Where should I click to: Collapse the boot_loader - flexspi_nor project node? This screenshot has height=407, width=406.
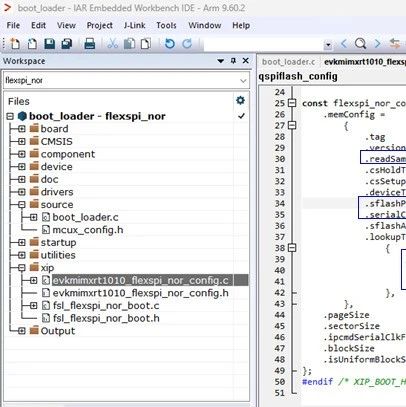pyautogui.click(x=10, y=116)
